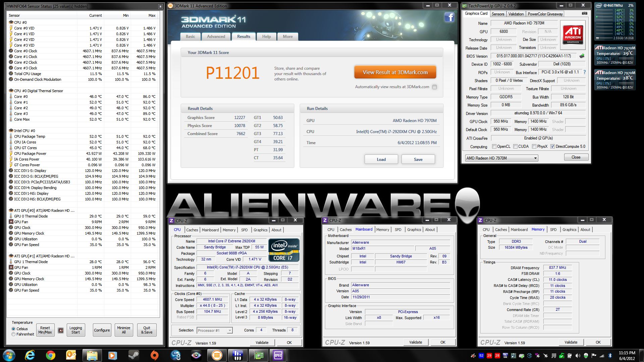The width and height of the screenshot is (644, 362).
Task: Click OK in the rightmost CPU-Z Memory window
Action: [x=598, y=342]
